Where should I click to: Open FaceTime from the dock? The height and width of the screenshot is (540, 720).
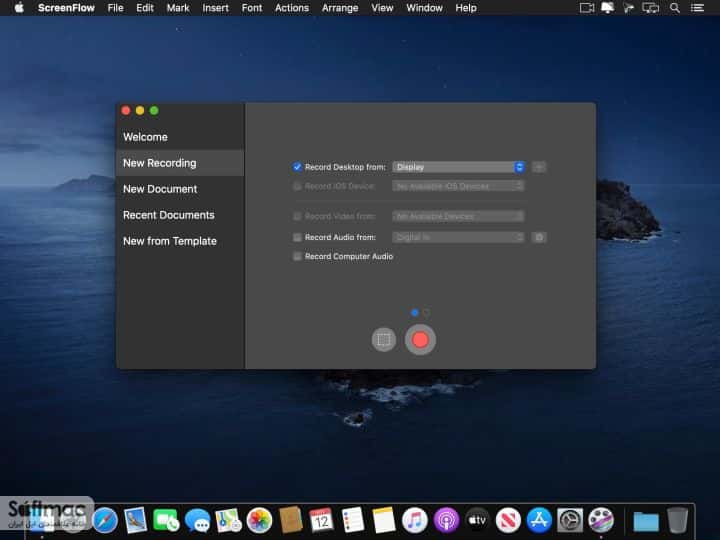(166, 520)
